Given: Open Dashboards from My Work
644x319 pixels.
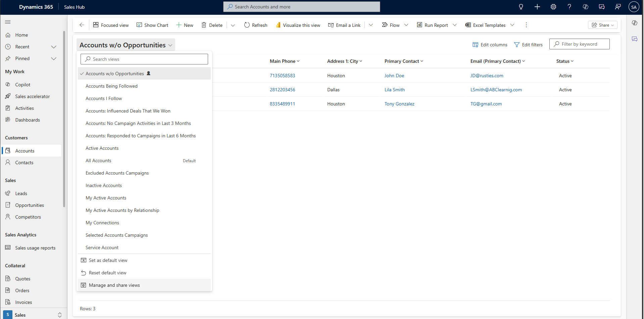Looking at the screenshot, I should click(27, 120).
